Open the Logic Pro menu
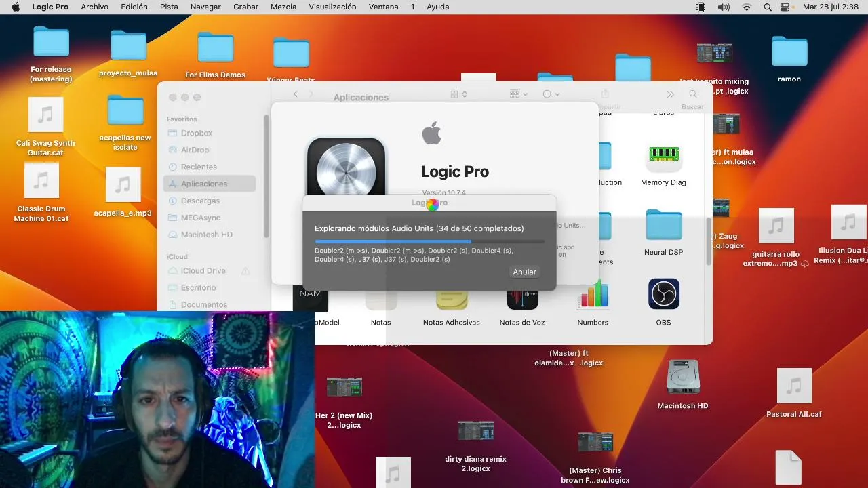 click(50, 7)
